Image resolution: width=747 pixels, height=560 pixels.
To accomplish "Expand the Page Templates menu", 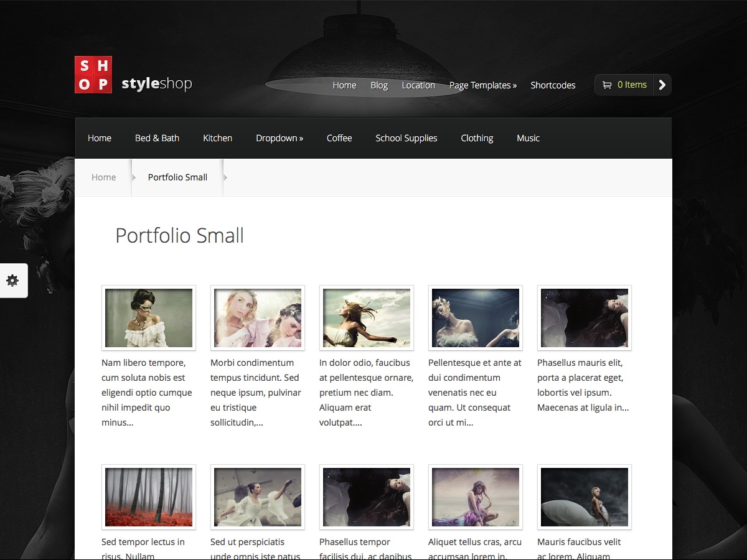I will [x=483, y=85].
